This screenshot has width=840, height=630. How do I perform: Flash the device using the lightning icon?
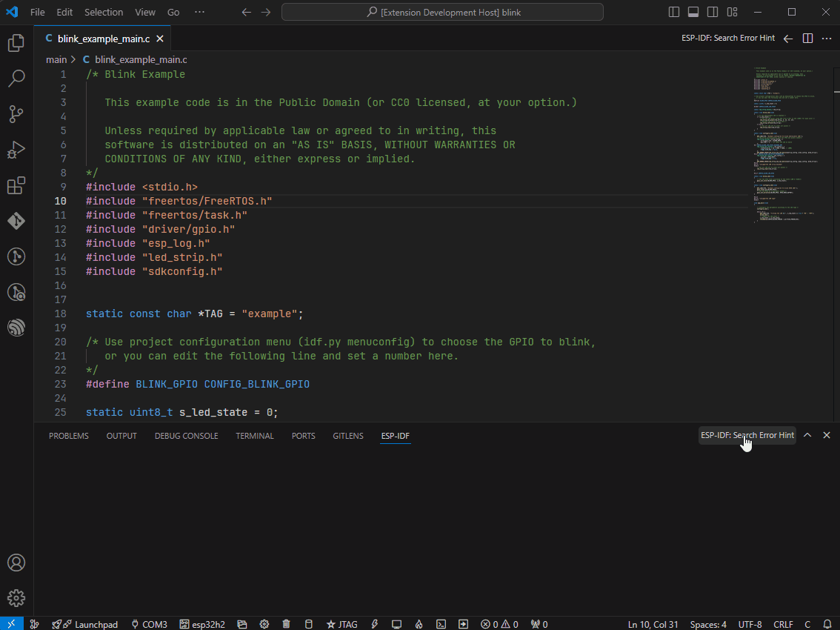[x=375, y=623]
